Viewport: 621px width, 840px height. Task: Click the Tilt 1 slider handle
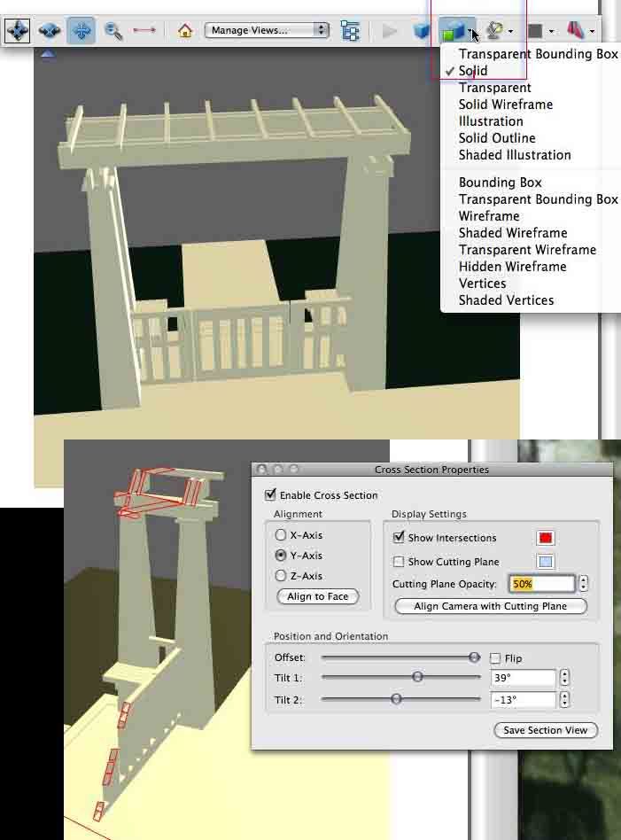417,677
